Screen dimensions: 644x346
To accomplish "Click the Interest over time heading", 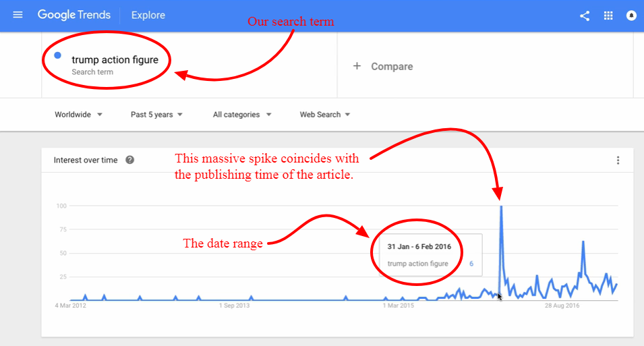I will (86, 161).
